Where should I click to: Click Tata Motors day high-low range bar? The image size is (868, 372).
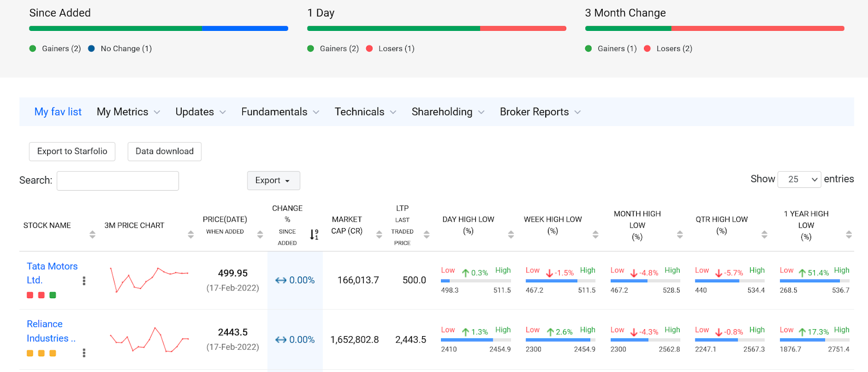click(x=476, y=281)
